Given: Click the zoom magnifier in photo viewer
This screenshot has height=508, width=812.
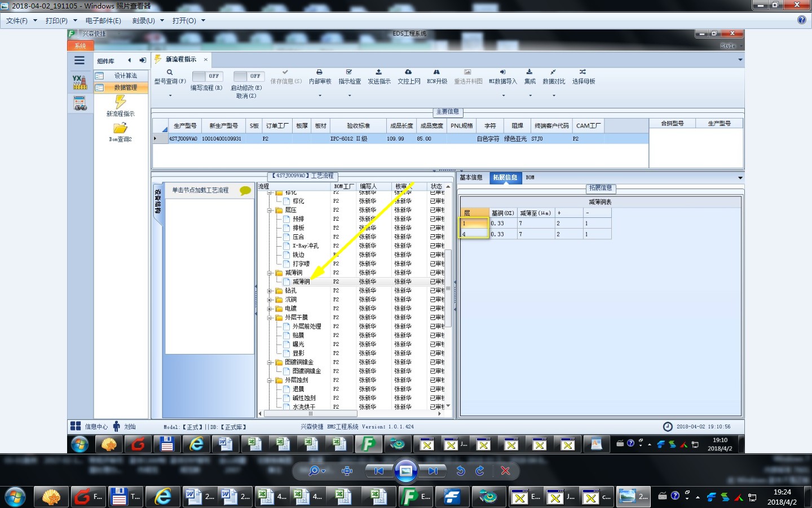Looking at the screenshot, I should pyautogui.click(x=315, y=471).
